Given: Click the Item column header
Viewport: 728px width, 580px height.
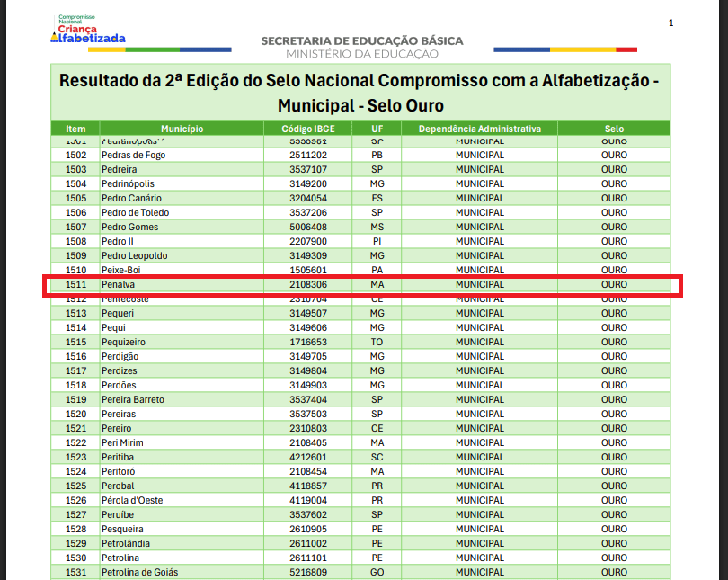Looking at the screenshot, I should (x=76, y=129).
